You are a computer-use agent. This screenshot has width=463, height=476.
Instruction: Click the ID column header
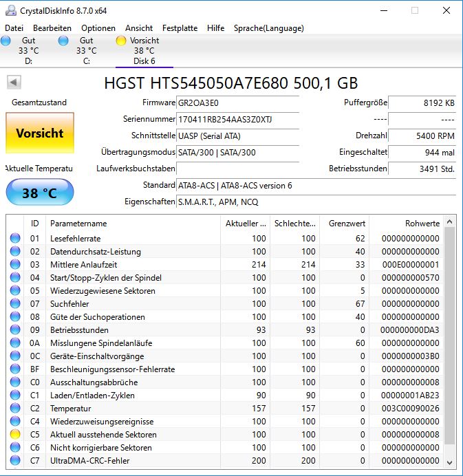pyautogui.click(x=34, y=224)
